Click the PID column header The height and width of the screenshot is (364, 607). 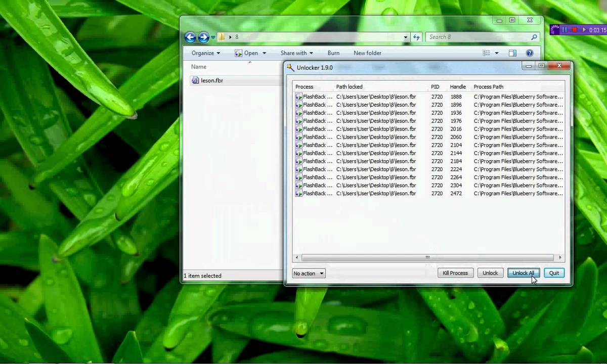(435, 86)
